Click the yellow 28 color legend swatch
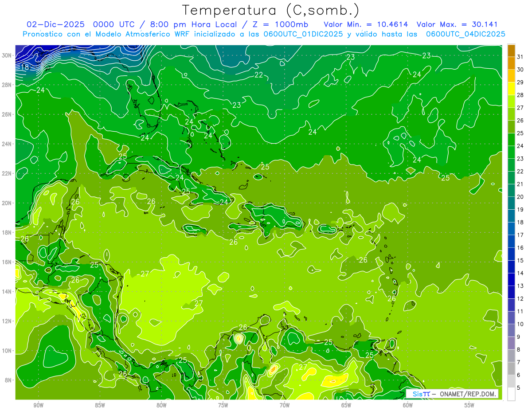The image size is (532, 411). (511, 89)
